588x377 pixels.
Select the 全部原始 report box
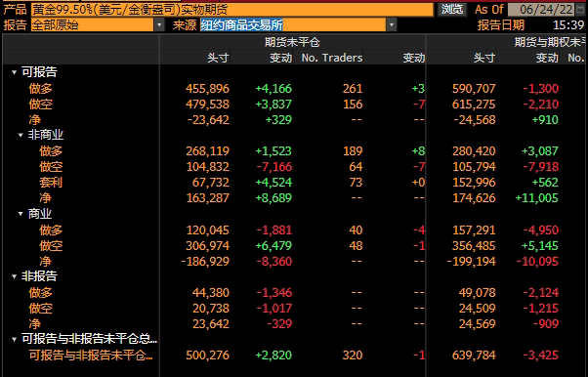point(93,25)
